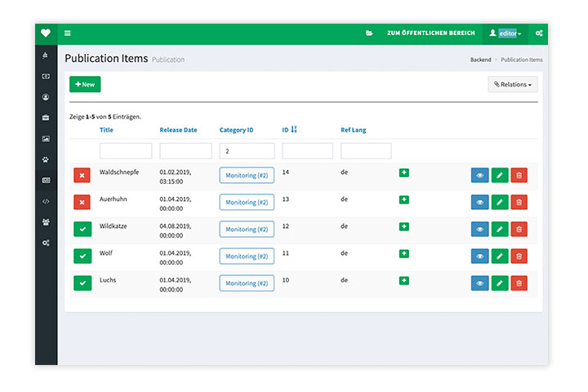Open the money icon in the sidebar

46,76
